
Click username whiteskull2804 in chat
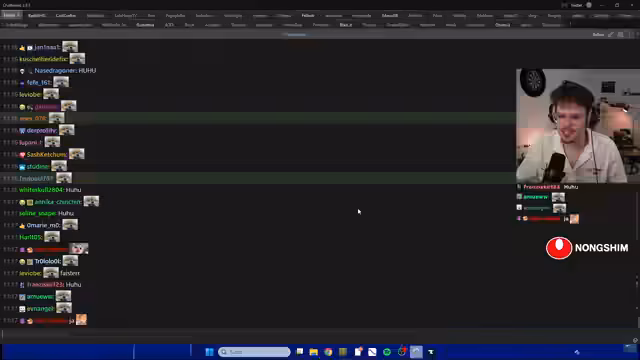[41, 190]
